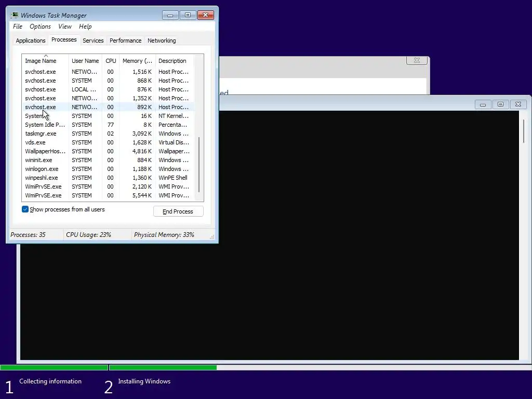
Task: Click the End Process button
Action: pyautogui.click(x=178, y=211)
